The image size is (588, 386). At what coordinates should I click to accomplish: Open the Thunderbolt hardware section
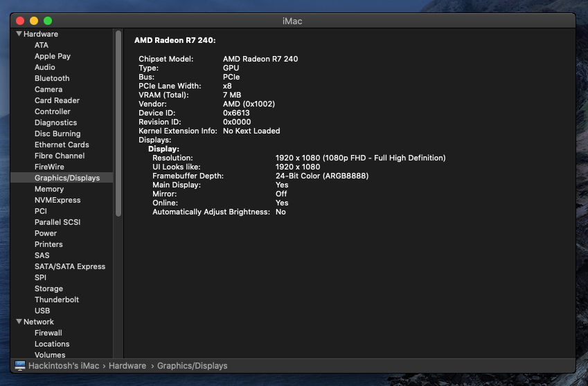[57, 300]
